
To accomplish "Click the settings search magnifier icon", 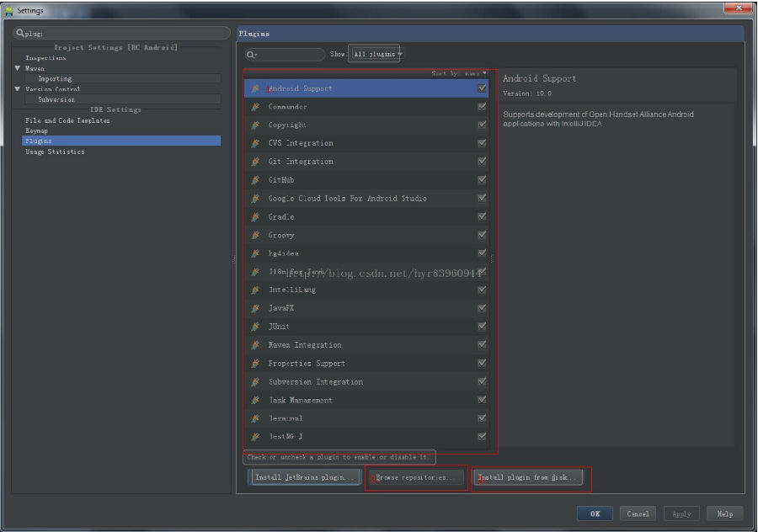I will coord(20,33).
